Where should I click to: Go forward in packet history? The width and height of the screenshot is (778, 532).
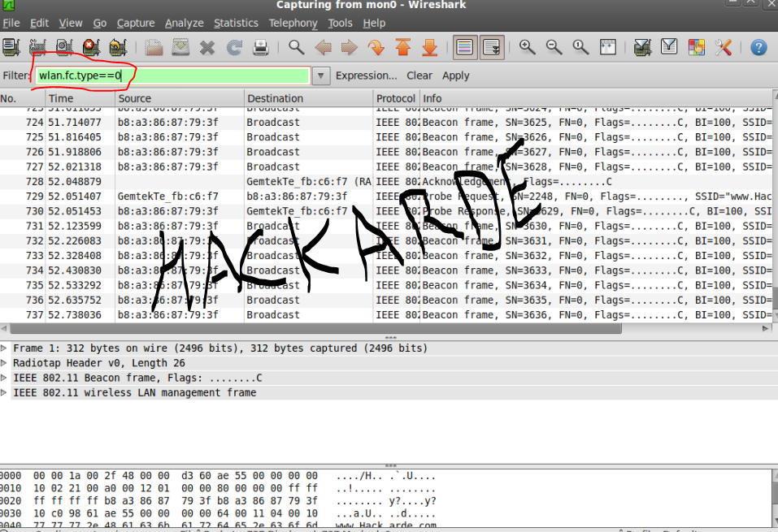350,47
